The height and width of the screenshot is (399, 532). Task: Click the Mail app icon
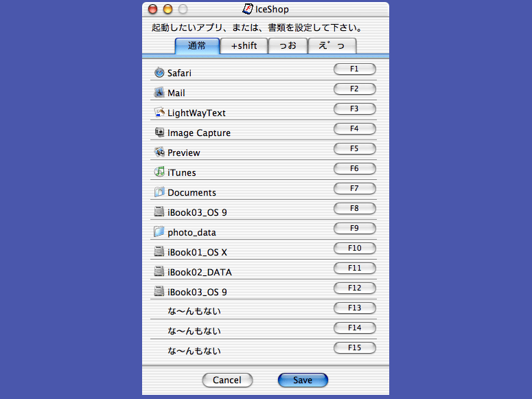tap(159, 92)
